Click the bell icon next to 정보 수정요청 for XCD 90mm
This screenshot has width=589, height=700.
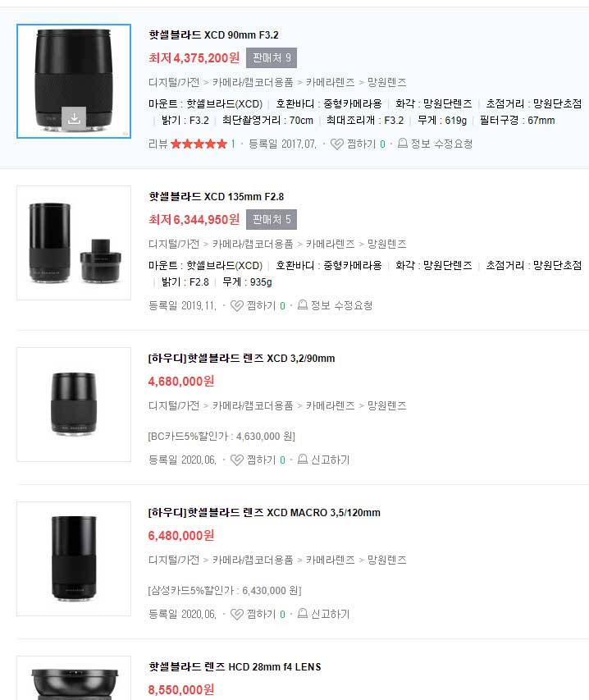click(x=403, y=144)
